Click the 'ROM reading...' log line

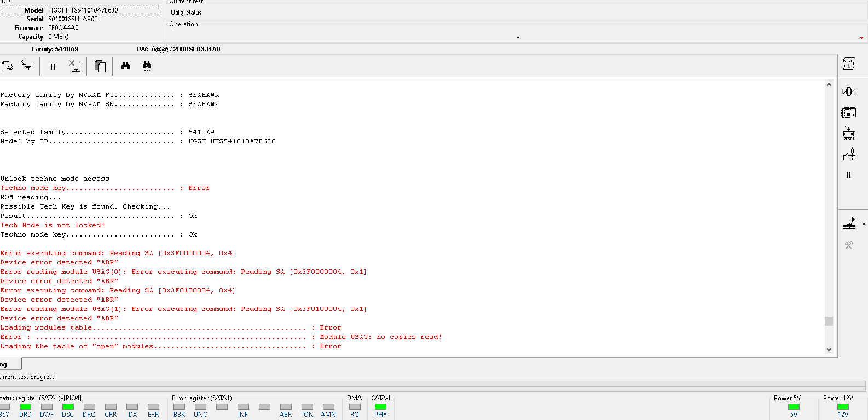coord(31,197)
